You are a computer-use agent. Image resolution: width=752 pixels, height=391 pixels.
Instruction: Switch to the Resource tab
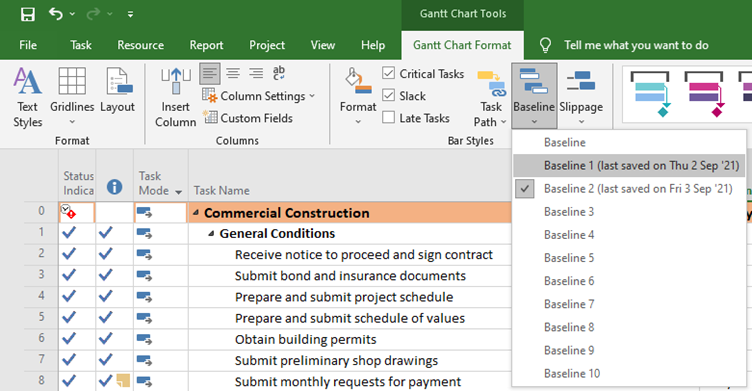(x=141, y=45)
